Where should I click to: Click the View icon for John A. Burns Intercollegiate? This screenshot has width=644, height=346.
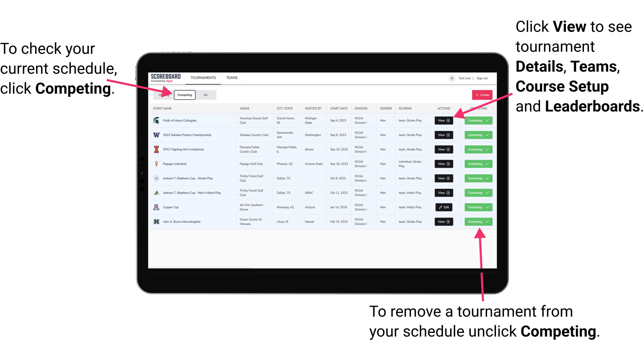click(x=443, y=222)
